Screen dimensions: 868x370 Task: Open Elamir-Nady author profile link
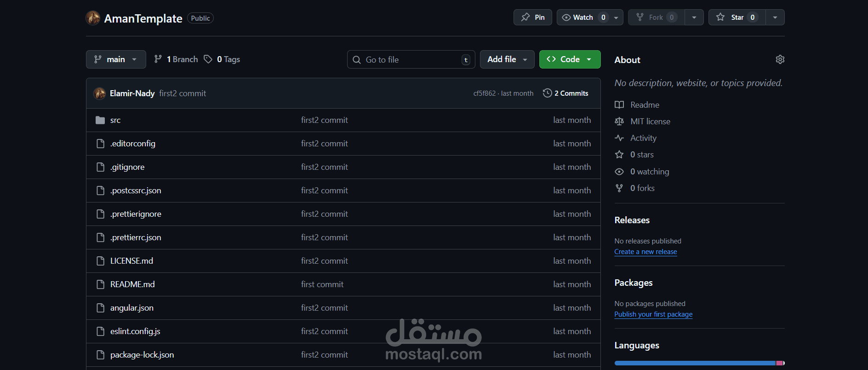[132, 93]
